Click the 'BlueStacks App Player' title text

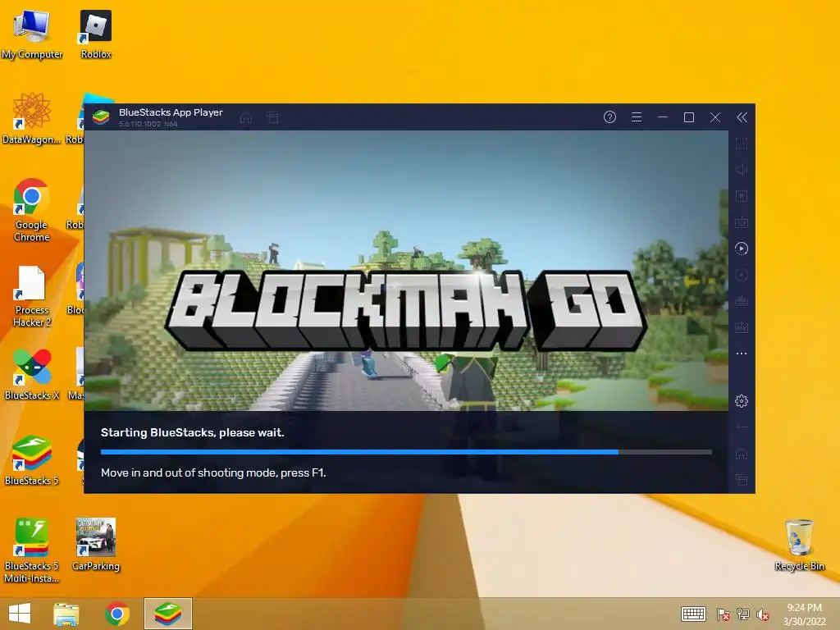point(171,112)
